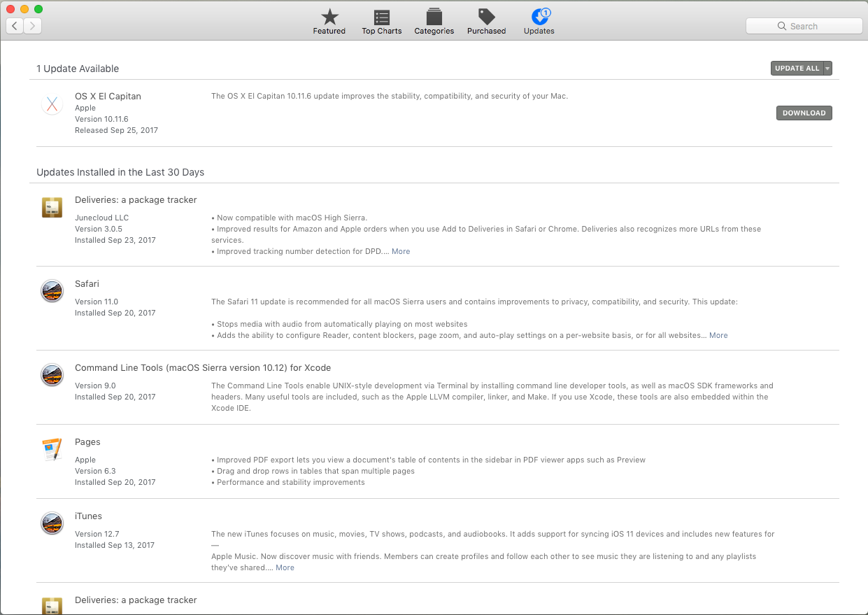Click 'Version 10.11.6' text

101,119
